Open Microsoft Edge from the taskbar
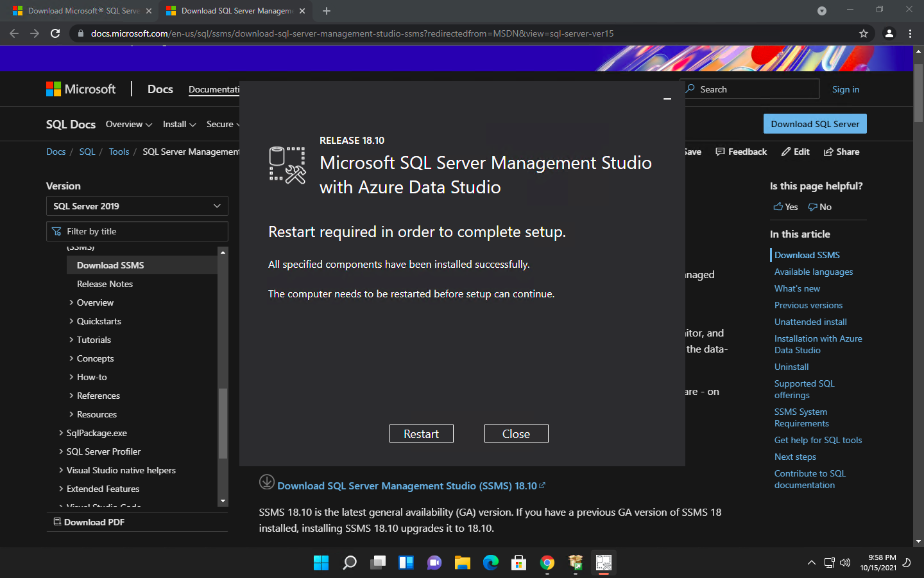The width and height of the screenshot is (924, 578). 490,563
